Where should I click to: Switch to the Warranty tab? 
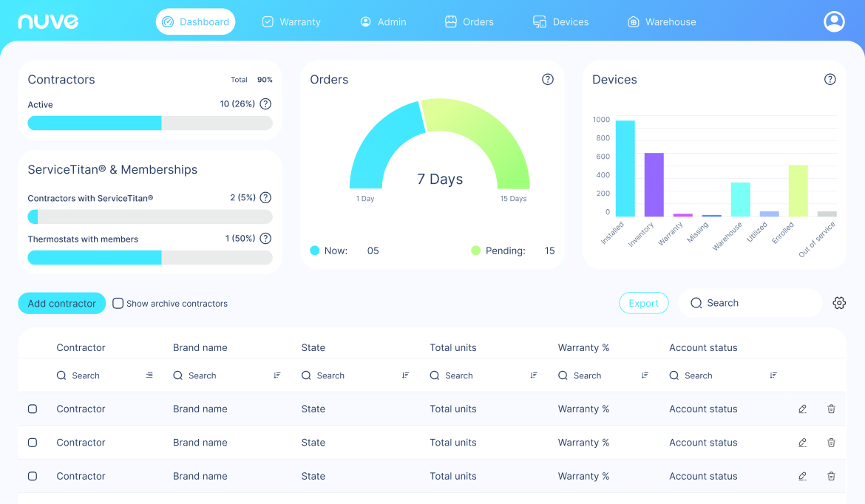tap(291, 22)
